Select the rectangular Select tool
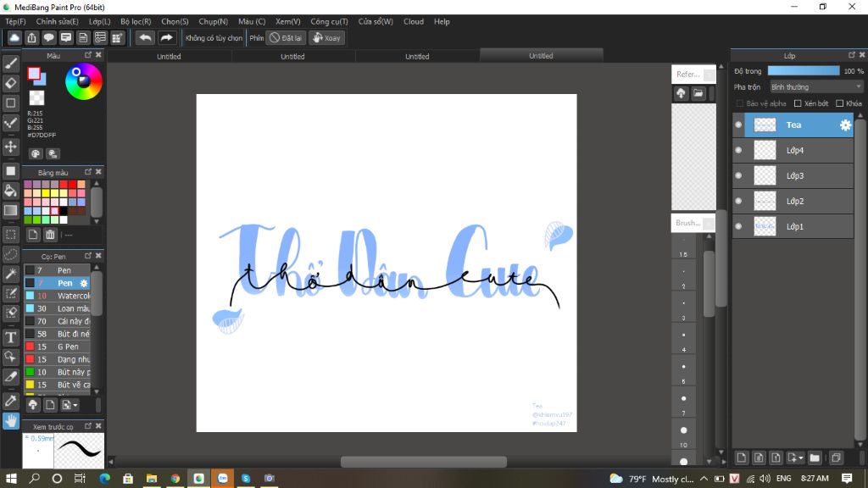The width and height of the screenshot is (868, 488). click(x=10, y=235)
